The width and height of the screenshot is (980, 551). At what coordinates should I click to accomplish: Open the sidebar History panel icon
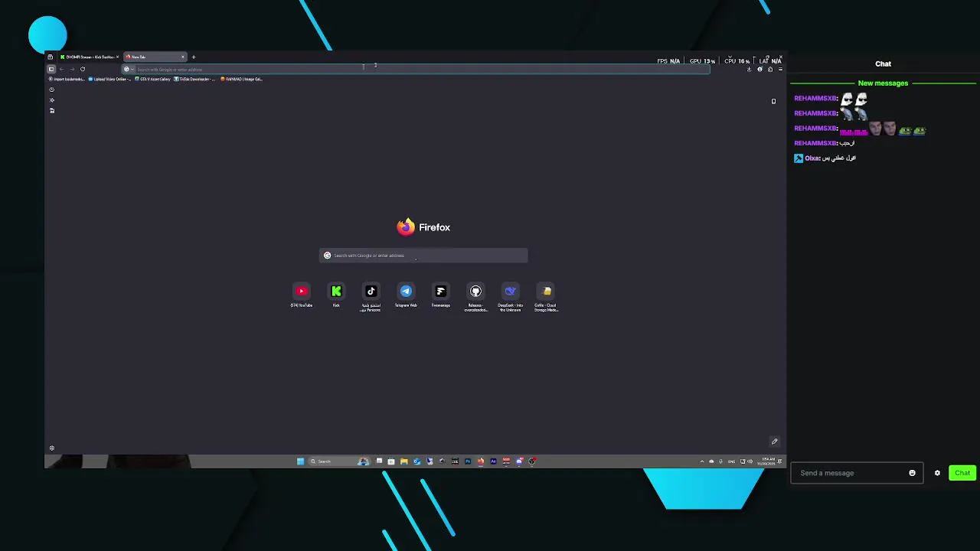click(x=52, y=90)
